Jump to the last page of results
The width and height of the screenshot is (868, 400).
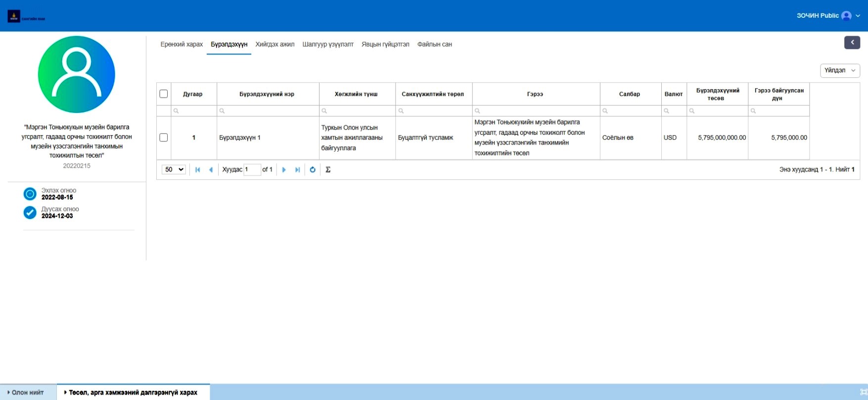click(x=297, y=170)
